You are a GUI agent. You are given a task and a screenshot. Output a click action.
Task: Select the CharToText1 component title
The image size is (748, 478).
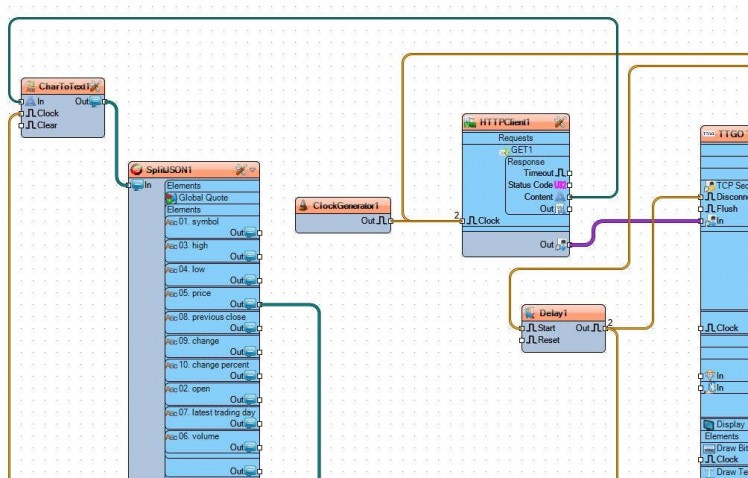(64, 87)
